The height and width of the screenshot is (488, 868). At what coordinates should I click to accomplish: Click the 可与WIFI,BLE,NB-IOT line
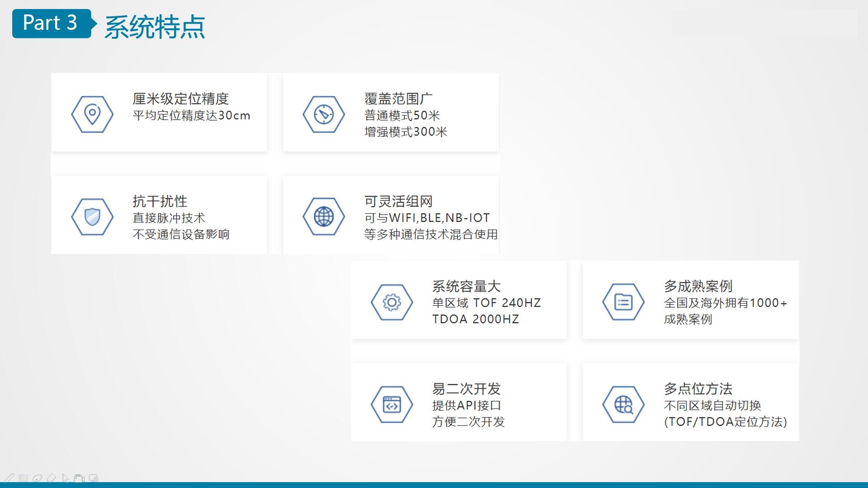pos(427,218)
